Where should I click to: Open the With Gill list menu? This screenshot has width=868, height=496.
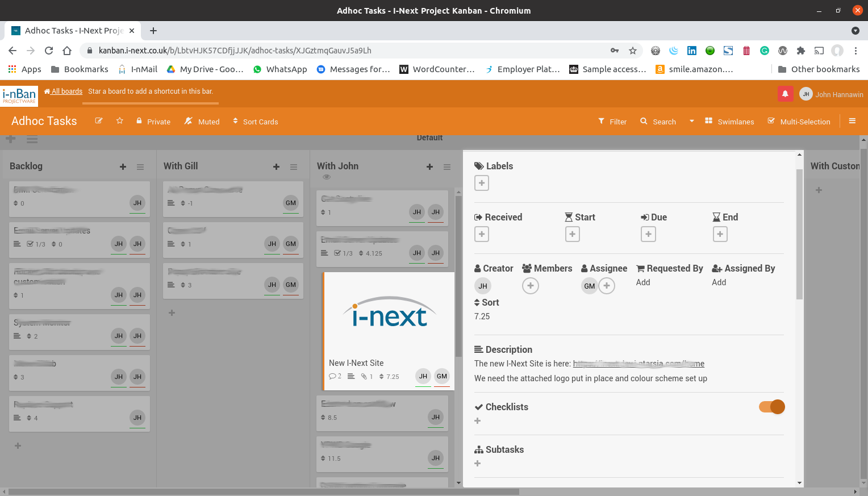(294, 166)
